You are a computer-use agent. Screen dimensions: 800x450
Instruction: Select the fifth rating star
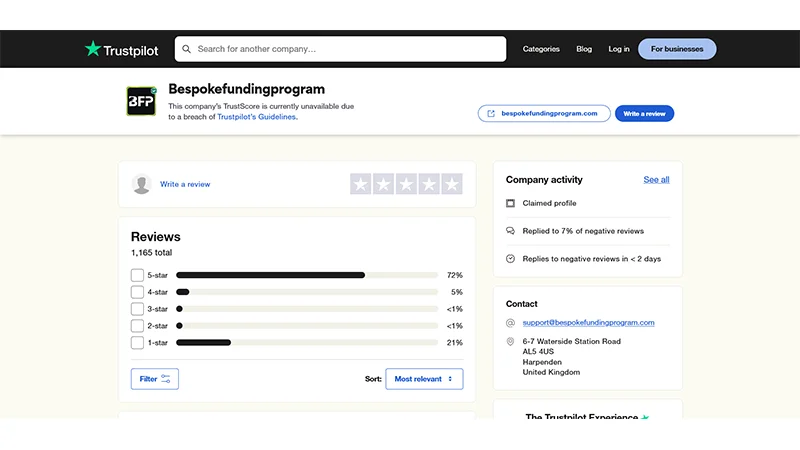pos(452,184)
